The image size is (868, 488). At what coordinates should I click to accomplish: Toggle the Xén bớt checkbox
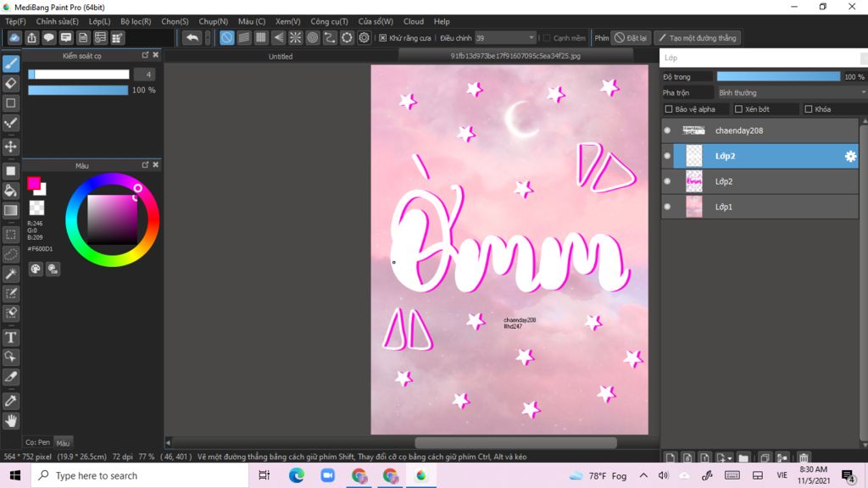(738, 109)
